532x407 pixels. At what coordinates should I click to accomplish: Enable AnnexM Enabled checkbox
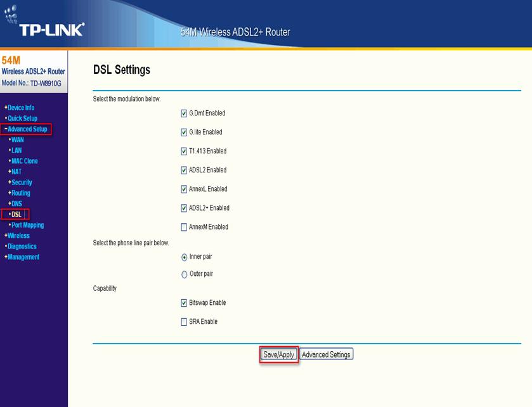[184, 227]
